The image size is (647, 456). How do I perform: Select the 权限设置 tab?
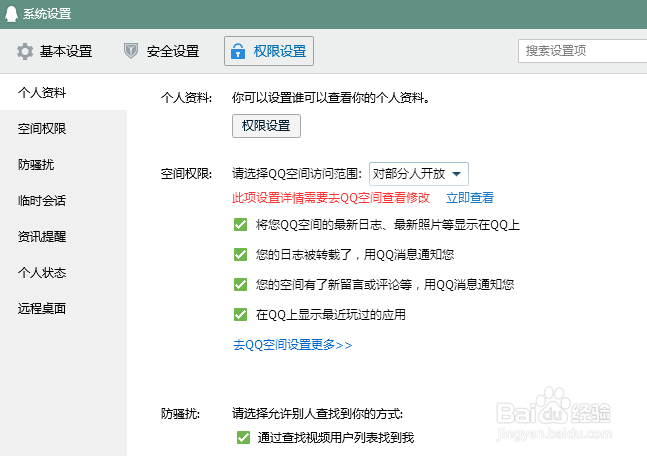click(x=269, y=51)
